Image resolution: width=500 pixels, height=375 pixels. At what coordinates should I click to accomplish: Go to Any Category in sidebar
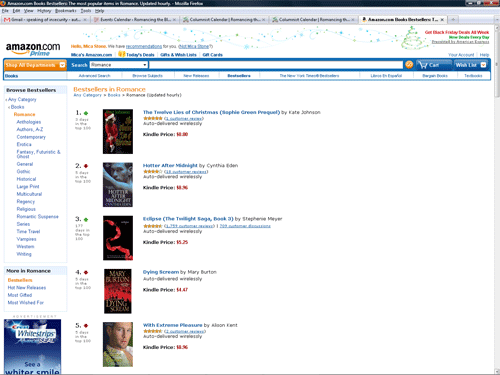tap(22, 99)
